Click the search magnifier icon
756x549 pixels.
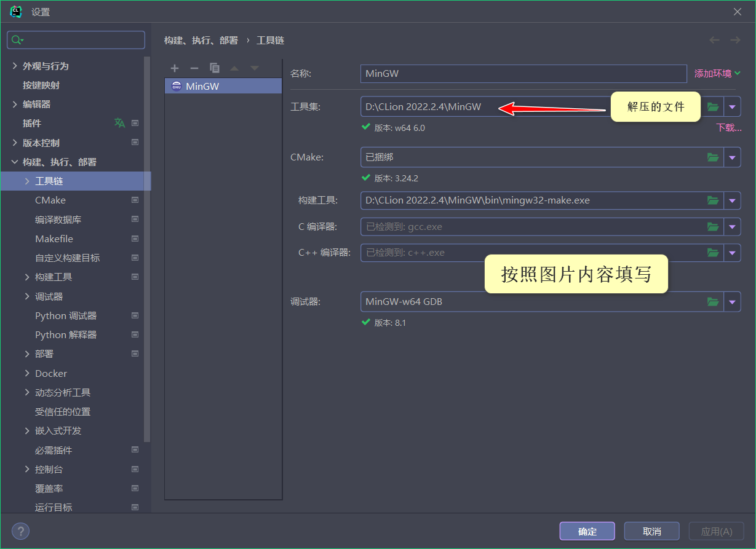[17, 40]
